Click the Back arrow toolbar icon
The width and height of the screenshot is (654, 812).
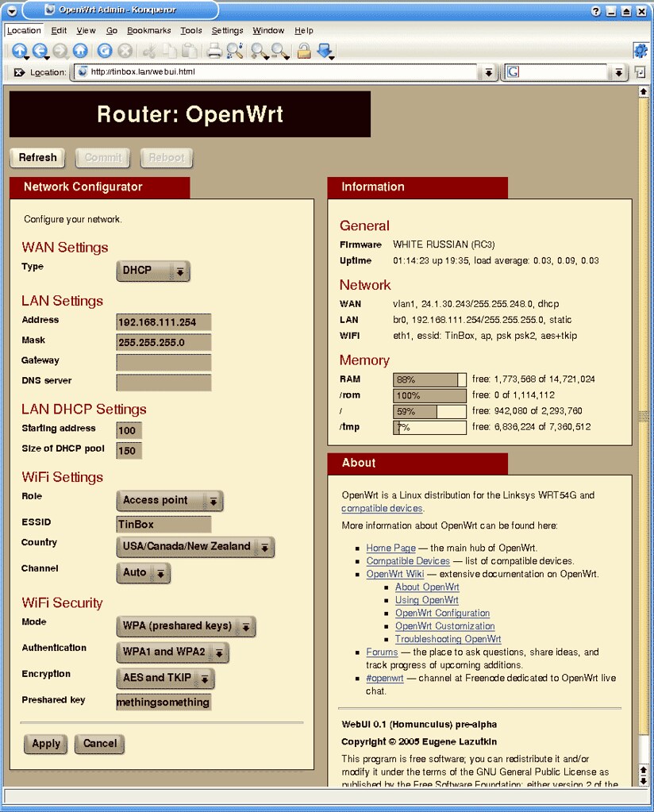(x=40, y=51)
